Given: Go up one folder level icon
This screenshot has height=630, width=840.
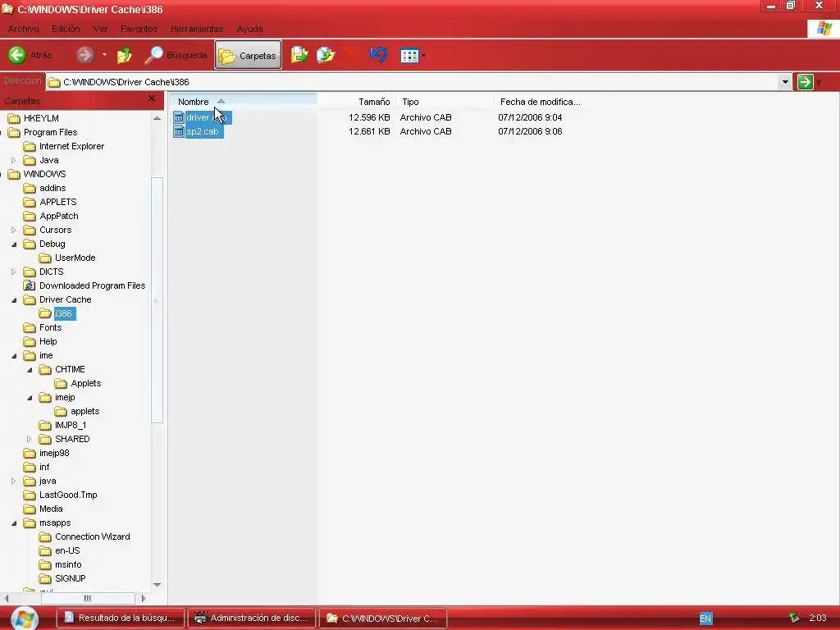Looking at the screenshot, I should tap(125, 55).
